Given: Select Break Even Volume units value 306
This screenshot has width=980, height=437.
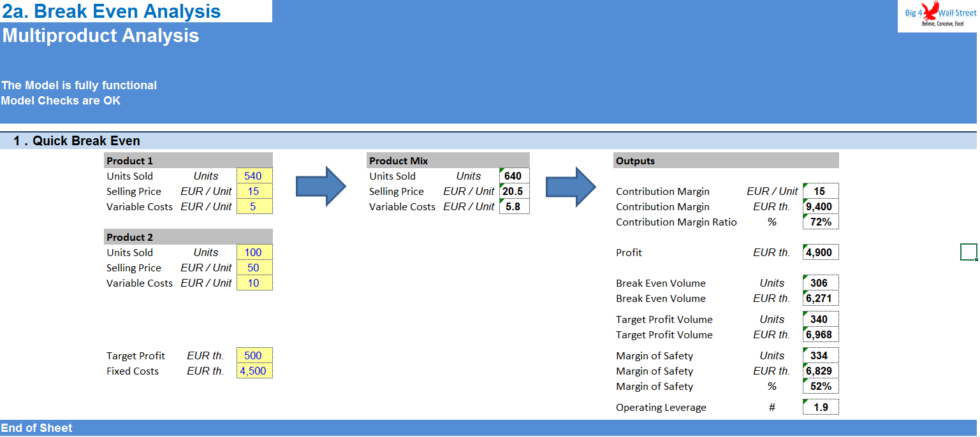Looking at the screenshot, I should [x=821, y=283].
